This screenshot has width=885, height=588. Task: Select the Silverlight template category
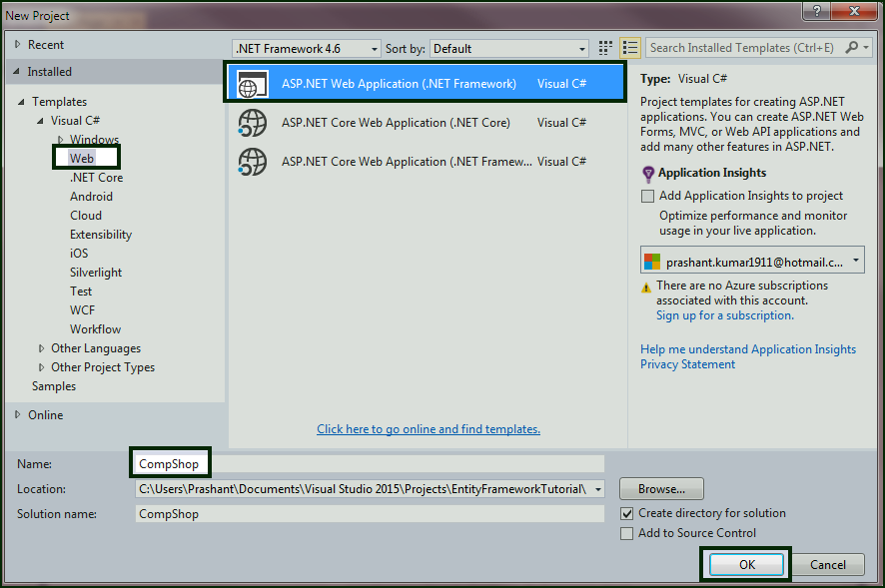point(96,273)
